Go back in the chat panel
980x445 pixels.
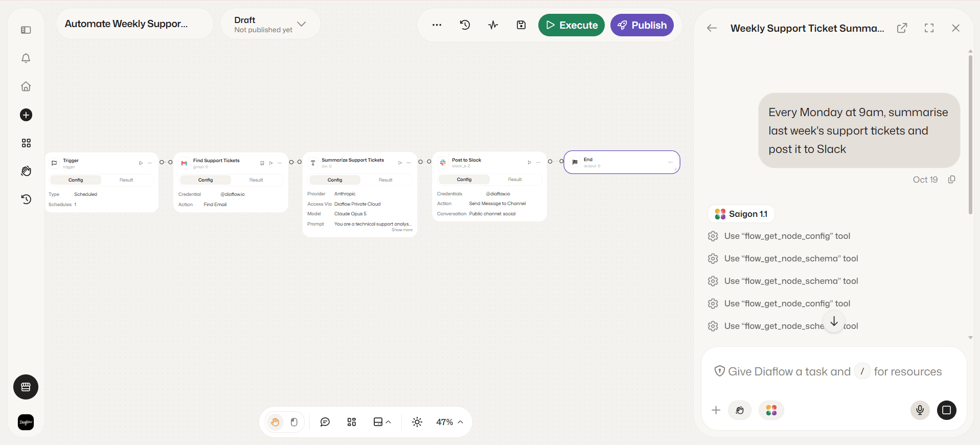point(712,28)
